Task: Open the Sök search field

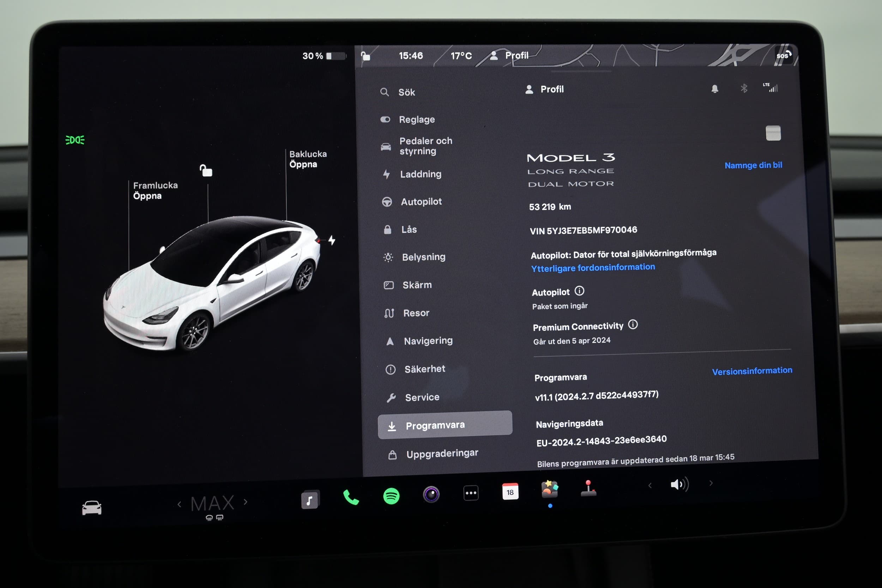Action: pyautogui.click(x=398, y=92)
